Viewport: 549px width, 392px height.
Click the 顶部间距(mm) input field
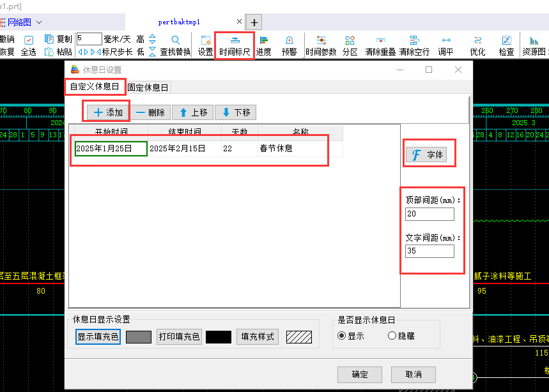pos(429,214)
